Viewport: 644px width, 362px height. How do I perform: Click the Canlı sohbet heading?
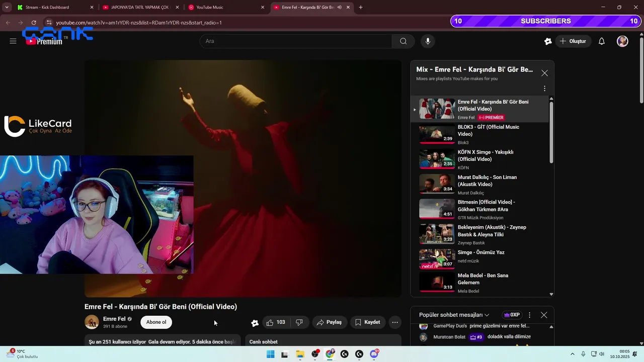[x=263, y=342]
